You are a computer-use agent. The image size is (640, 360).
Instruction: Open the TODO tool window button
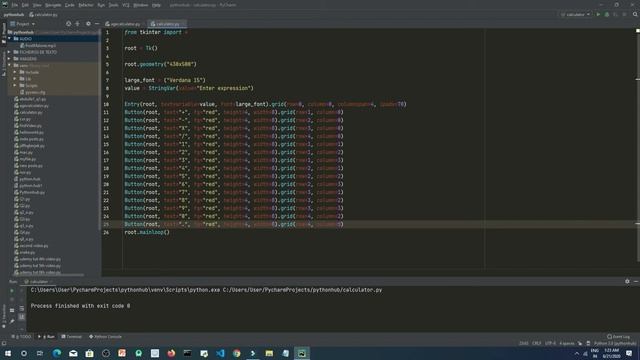point(21,337)
